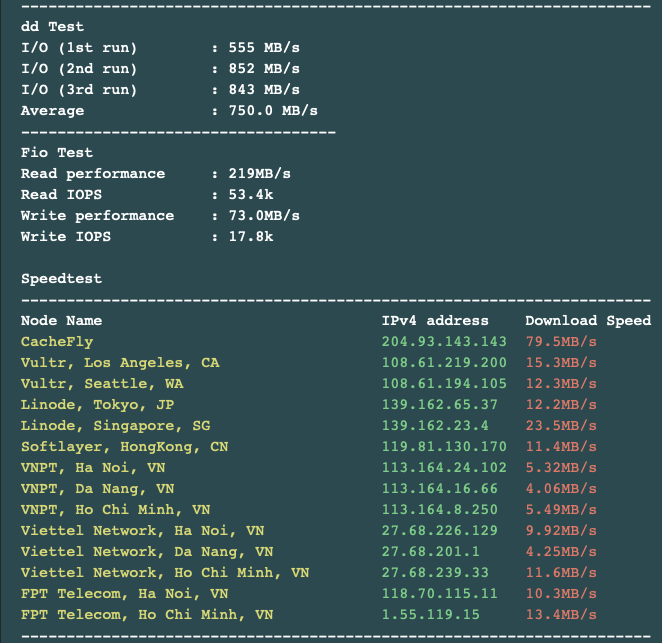The image size is (662, 643).
Task: Click the 23.5MB/s Singapore download speed
Action: (561, 426)
